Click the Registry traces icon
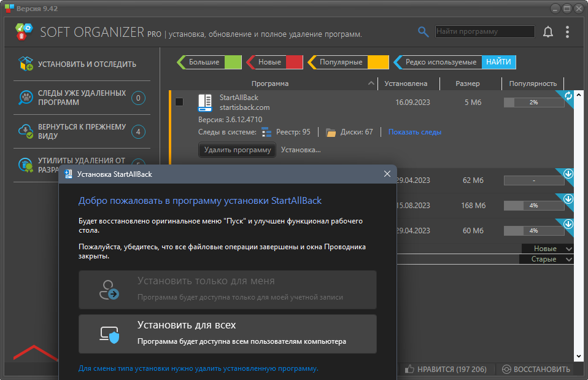Viewport: 588px width, 380px height. [x=266, y=132]
